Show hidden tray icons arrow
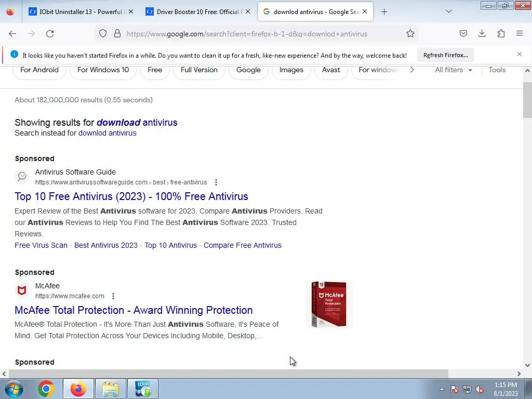Screen dimensions: 532x399 pyautogui.click(x=442, y=390)
